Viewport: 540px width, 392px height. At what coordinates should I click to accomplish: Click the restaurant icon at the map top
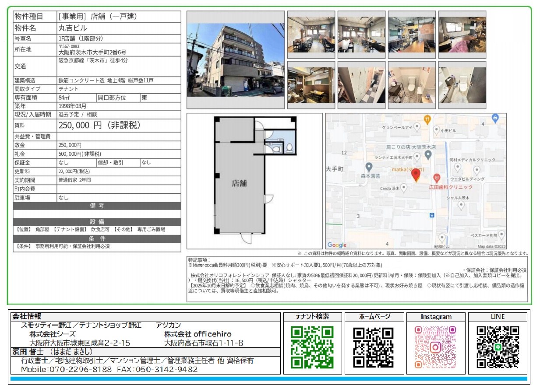[427, 119]
